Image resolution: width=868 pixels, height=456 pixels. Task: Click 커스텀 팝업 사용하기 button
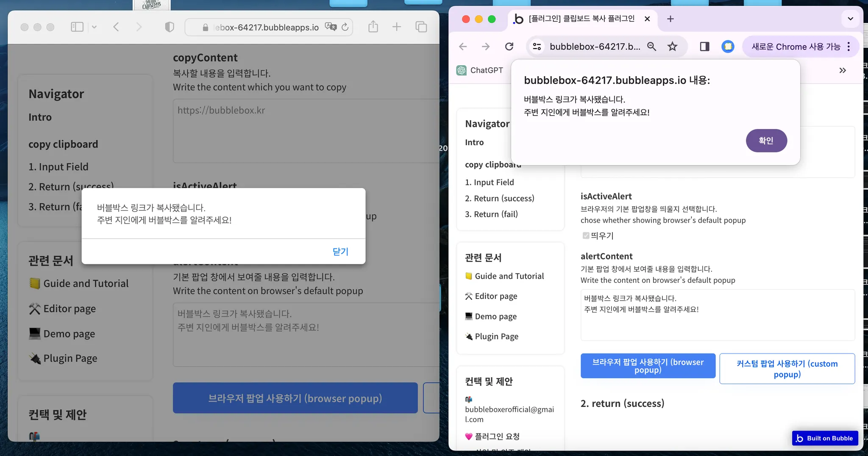click(x=787, y=369)
